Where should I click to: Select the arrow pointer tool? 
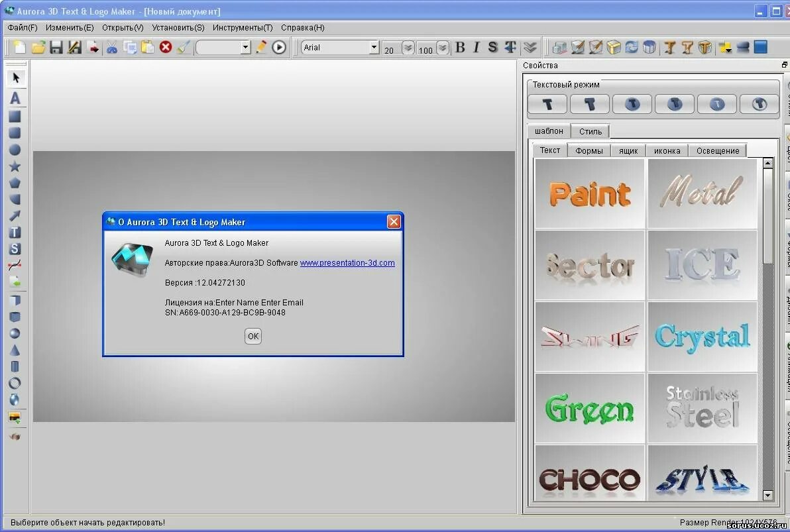tap(16, 78)
